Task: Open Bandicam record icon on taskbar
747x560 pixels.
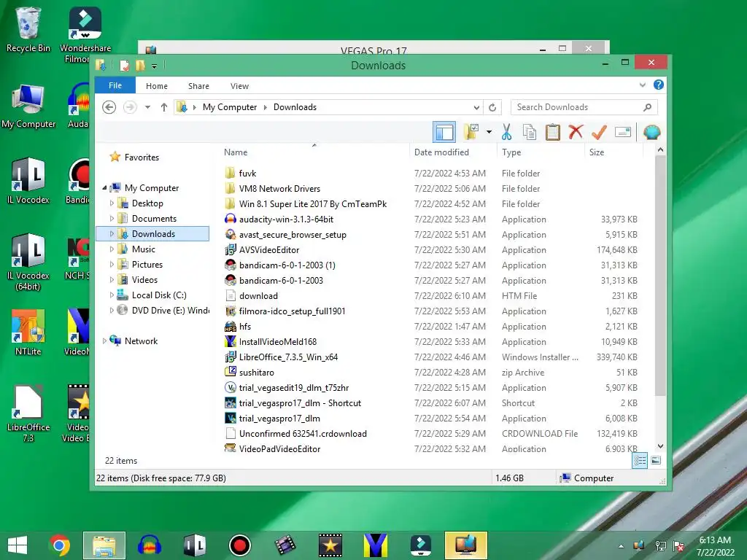Action: coord(239,545)
